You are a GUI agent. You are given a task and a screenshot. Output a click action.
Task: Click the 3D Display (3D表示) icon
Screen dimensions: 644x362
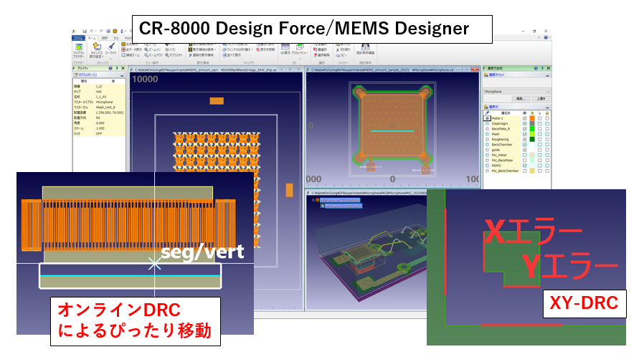285,49
